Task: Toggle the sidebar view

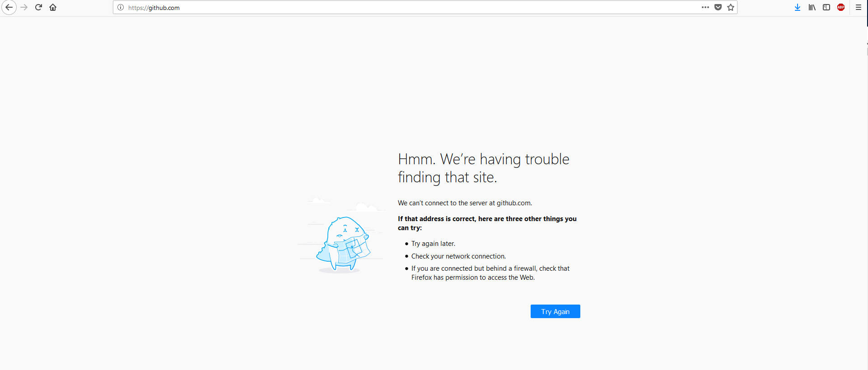Action: point(826,7)
